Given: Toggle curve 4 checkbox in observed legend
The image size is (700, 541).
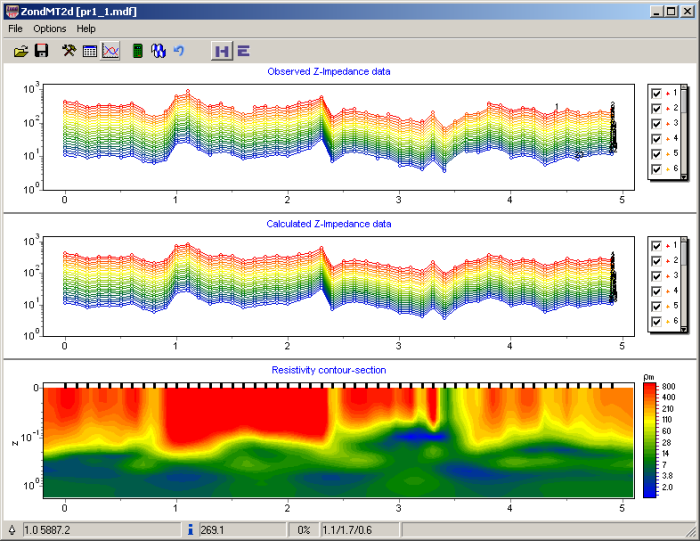Looking at the screenshot, I should click(x=657, y=139).
